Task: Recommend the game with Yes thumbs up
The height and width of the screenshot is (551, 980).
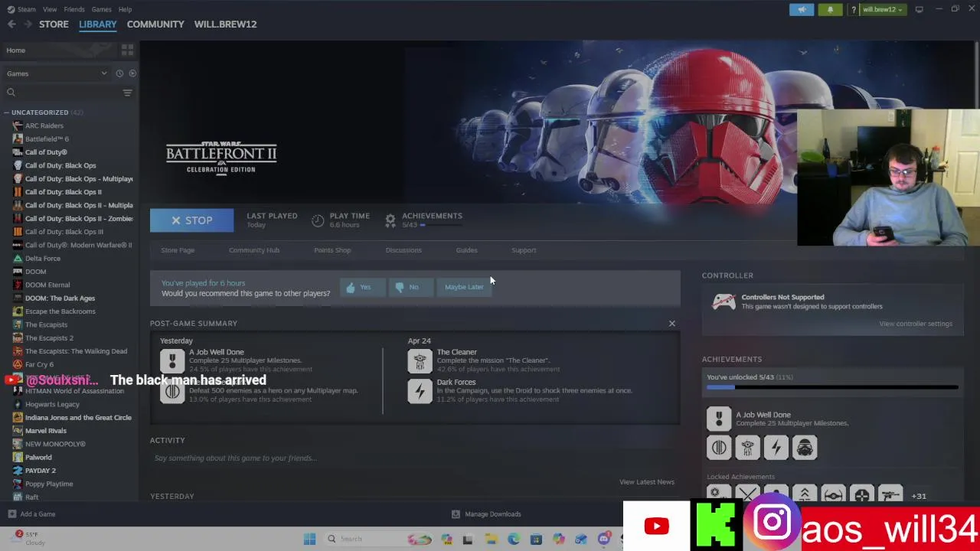Action: pyautogui.click(x=362, y=287)
